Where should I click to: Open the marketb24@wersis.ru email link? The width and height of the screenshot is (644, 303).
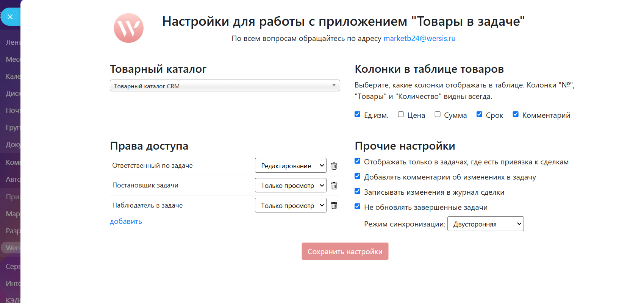click(419, 38)
